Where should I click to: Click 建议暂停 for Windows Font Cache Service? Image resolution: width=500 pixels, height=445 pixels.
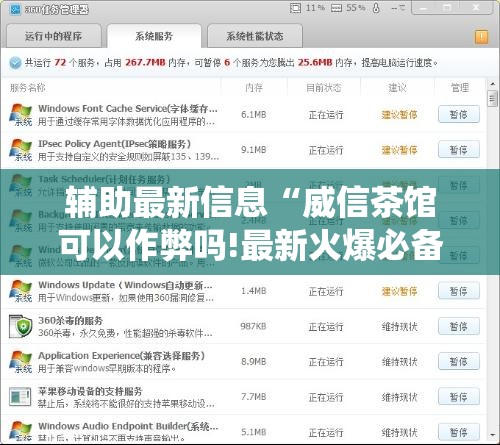coord(399,115)
